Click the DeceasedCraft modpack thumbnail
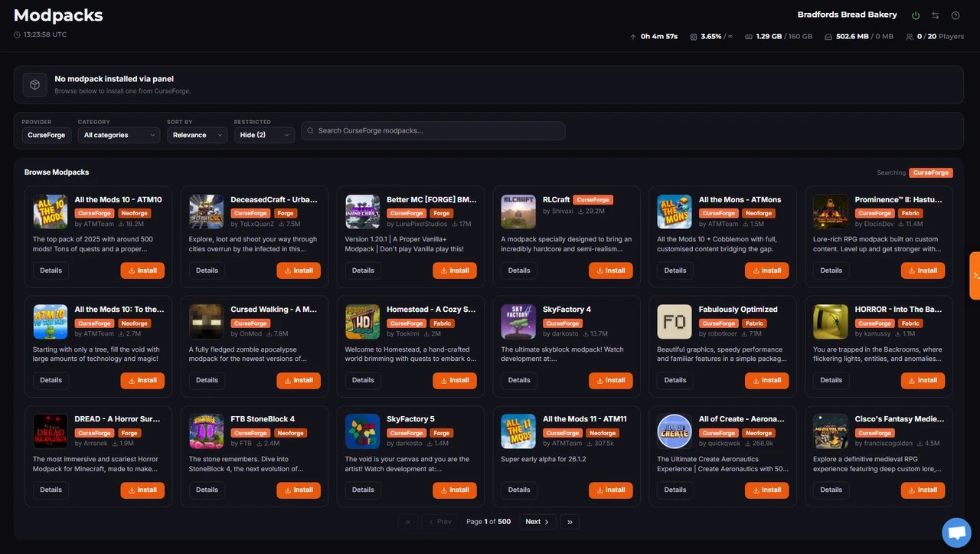This screenshot has width=980, height=554. (207, 211)
